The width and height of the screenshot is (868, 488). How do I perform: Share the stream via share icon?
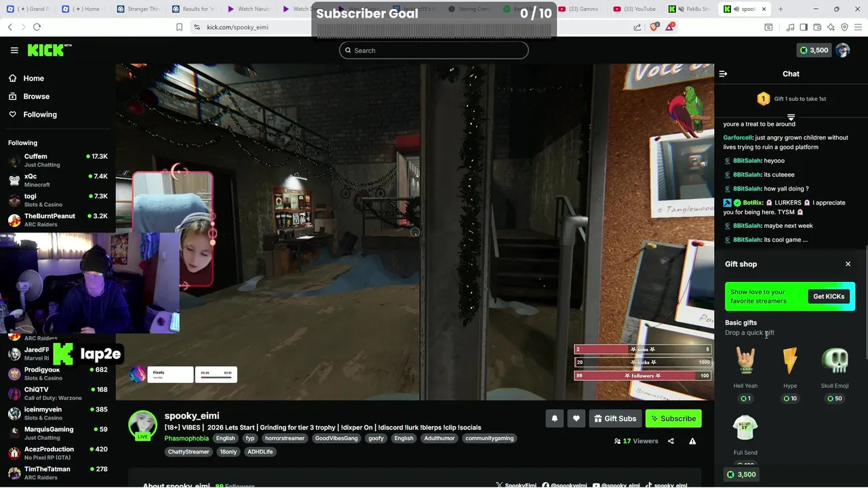click(x=671, y=441)
